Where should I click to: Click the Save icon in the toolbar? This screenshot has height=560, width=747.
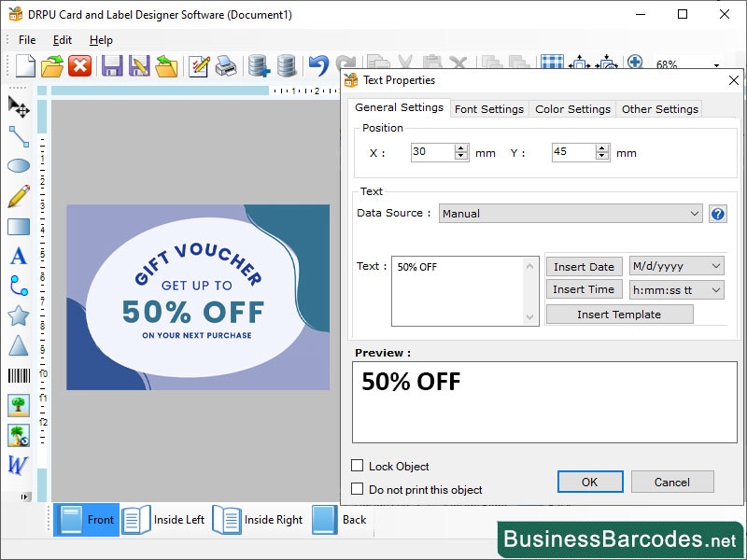point(111,65)
